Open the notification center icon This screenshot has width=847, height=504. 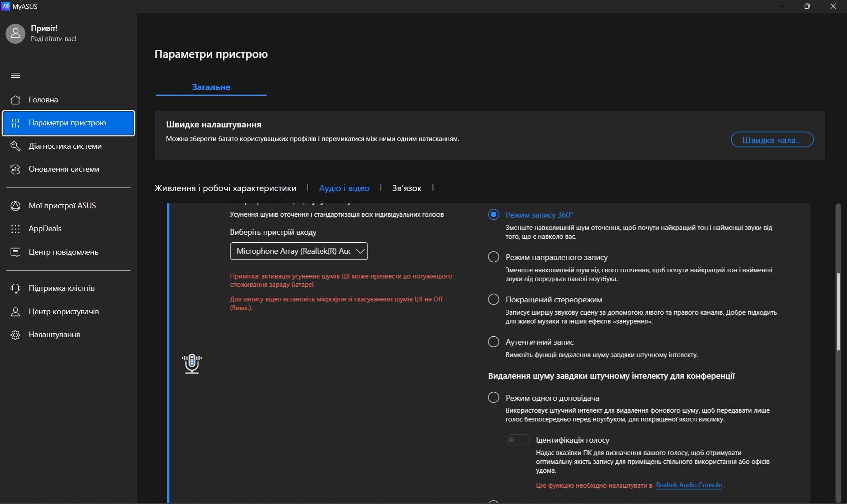click(x=15, y=252)
